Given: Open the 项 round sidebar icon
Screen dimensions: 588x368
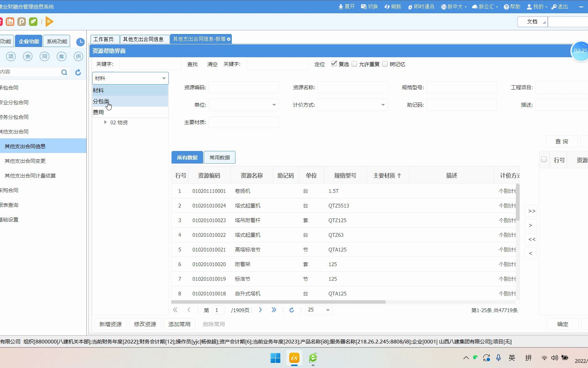Looking at the screenshot, I should click(x=11, y=56).
